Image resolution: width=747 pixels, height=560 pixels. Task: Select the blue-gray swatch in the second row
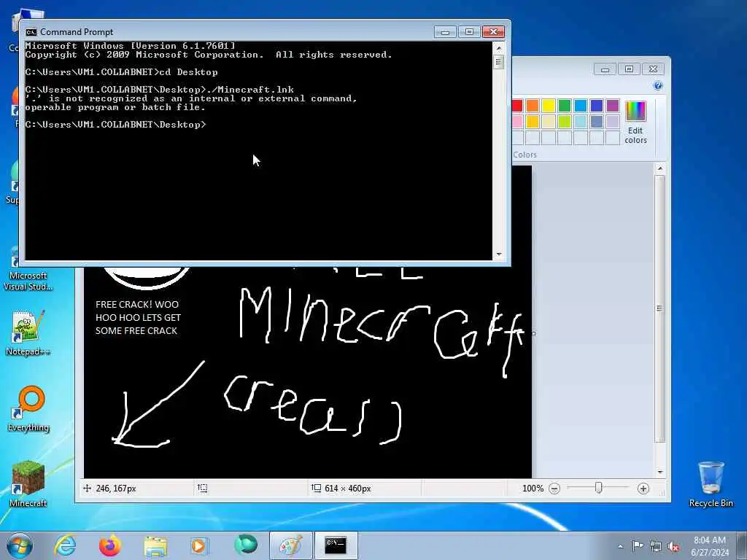597,122
